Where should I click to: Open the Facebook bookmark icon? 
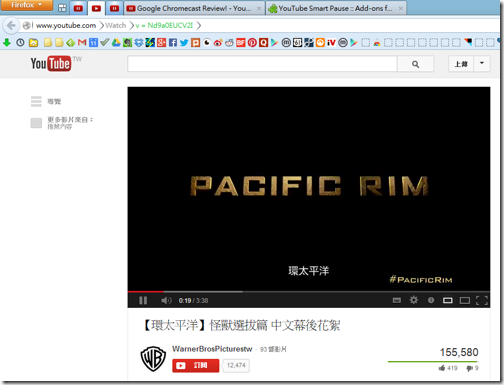(x=173, y=42)
